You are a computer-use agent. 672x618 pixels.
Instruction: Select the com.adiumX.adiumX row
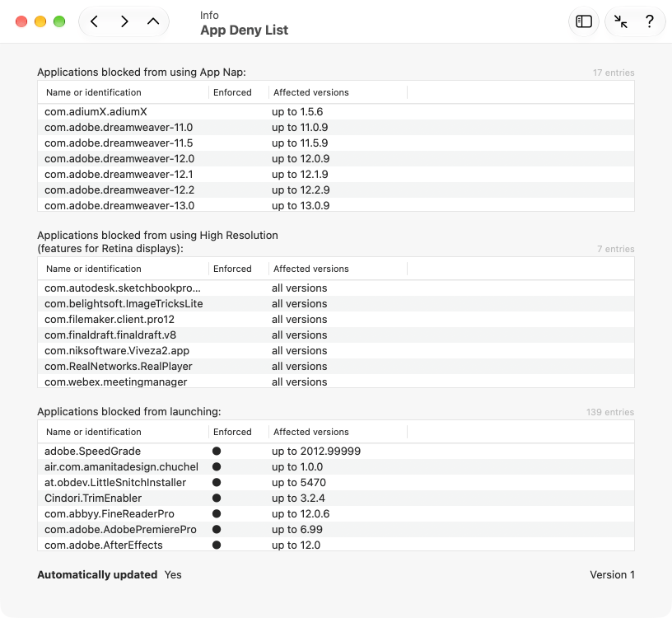point(336,112)
